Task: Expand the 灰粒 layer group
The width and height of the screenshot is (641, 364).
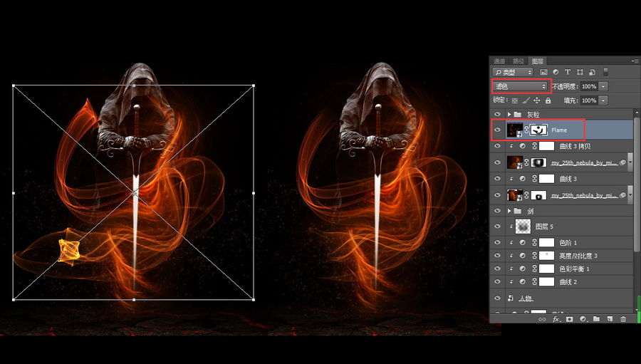Action: (509, 114)
